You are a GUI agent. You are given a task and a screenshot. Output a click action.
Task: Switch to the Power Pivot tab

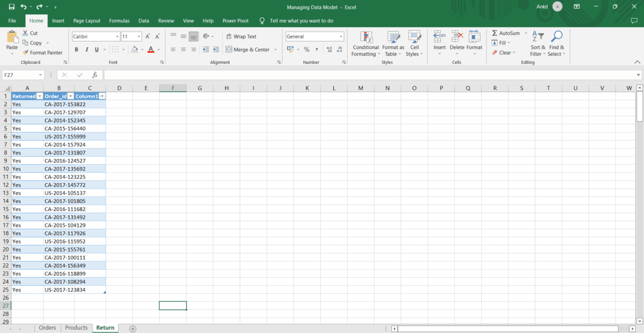pyautogui.click(x=235, y=21)
